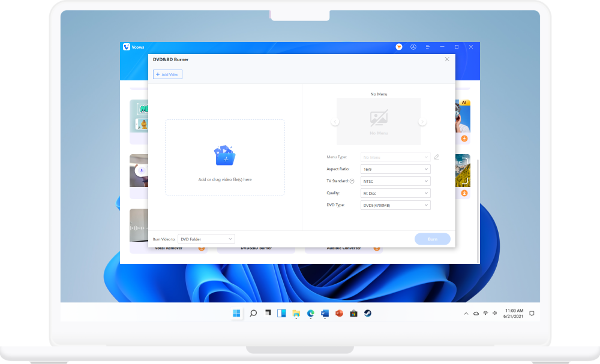Open the Aspect Ratio dropdown showing 16/9
600x364 pixels.
(x=395, y=169)
